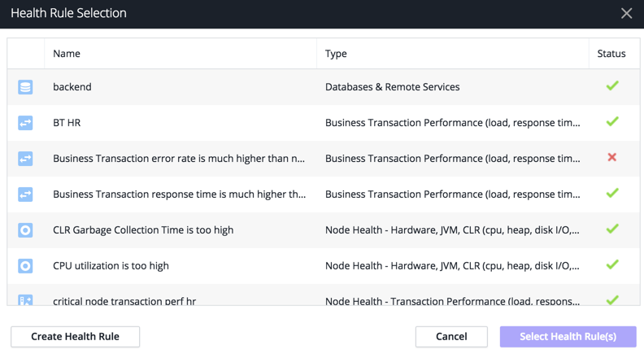Cancel the health rule selection
The image size is (644, 354).
pyautogui.click(x=451, y=337)
